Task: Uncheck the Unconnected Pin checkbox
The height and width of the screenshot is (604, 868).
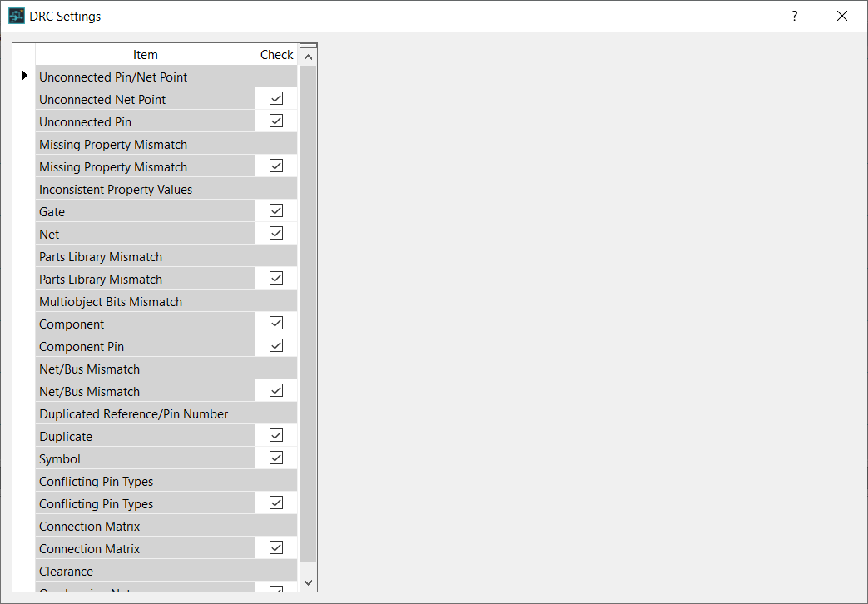Action: tap(276, 121)
